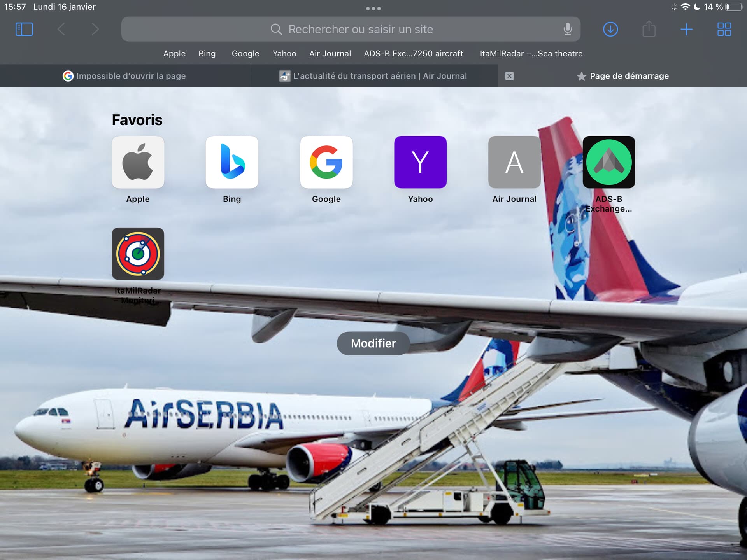Tap the microphone dictation icon
This screenshot has height=560, width=747.
pyautogui.click(x=568, y=29)
